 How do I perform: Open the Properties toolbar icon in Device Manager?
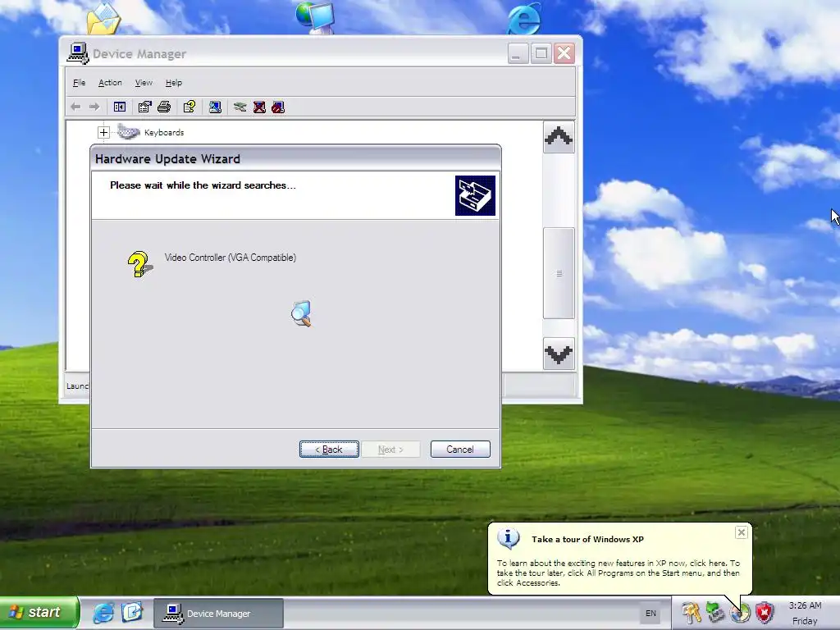pos(144,107)
